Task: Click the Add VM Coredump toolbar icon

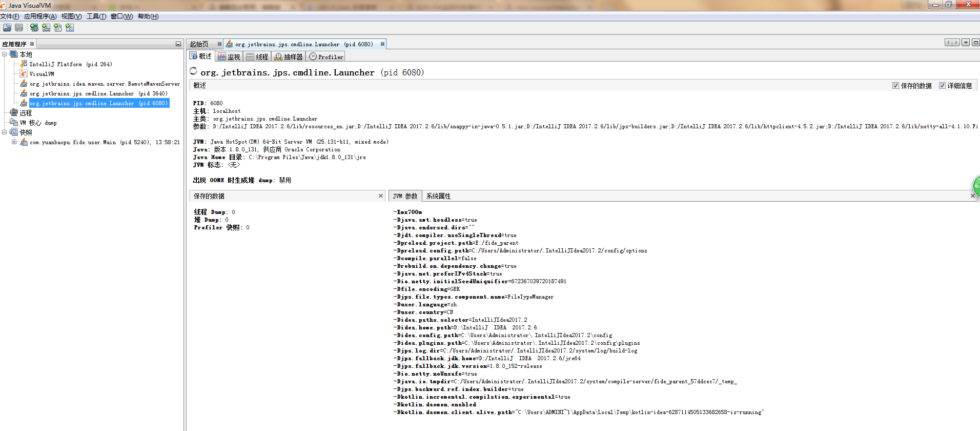Action: pyautogui.click(x=58, y=28)
